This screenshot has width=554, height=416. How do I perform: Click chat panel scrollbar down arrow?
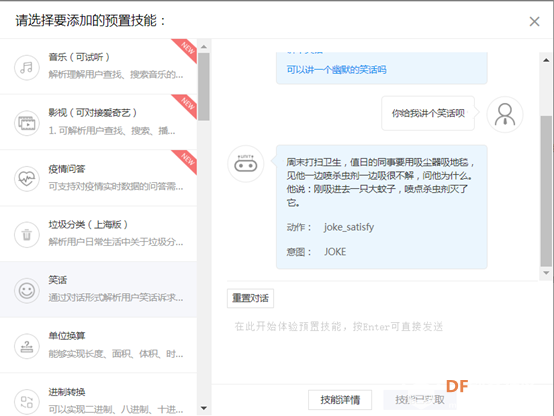[x=546, y=273]
